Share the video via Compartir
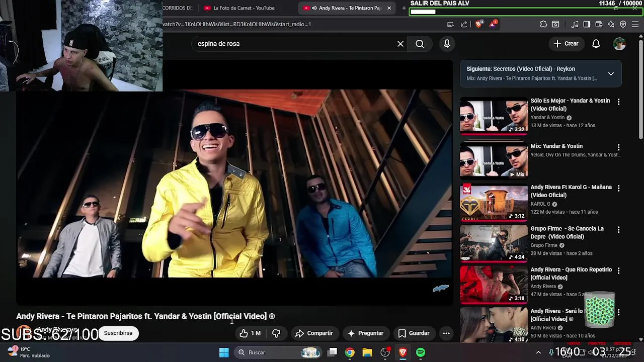Image resolution: width=644 pixels, height=362 pixels. [314, 333]
